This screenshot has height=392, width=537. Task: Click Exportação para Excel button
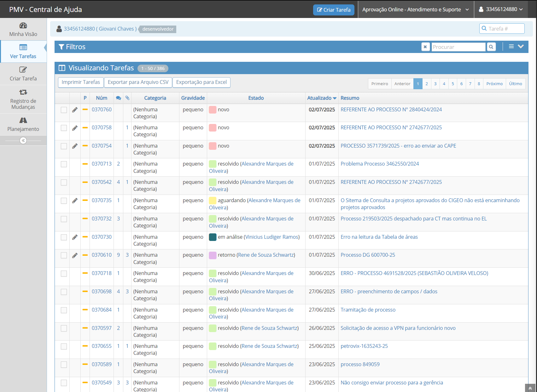click(x=201, y=82)
